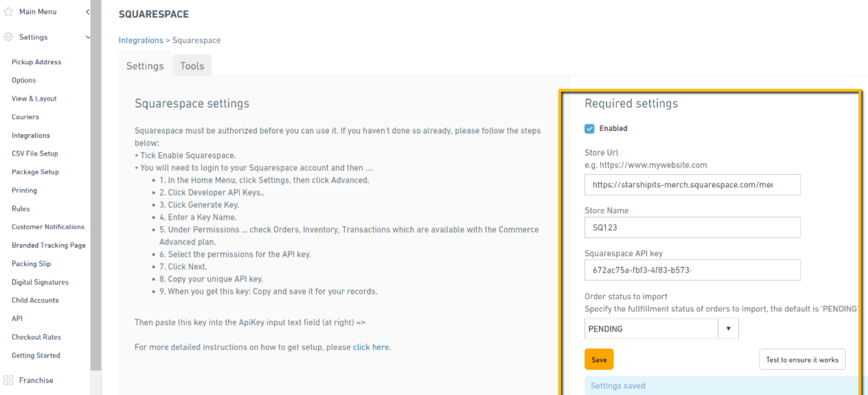Open Customer Notifications

[48, 227]
